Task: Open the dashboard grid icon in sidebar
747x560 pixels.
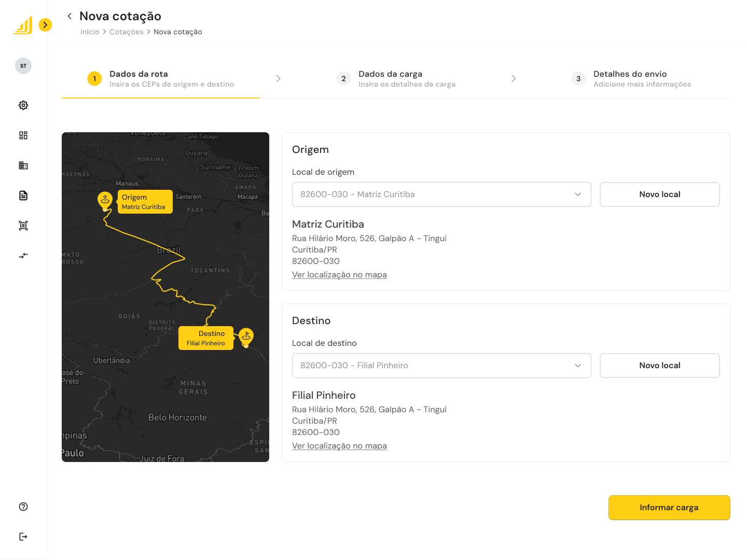Action: click(23, 135)
